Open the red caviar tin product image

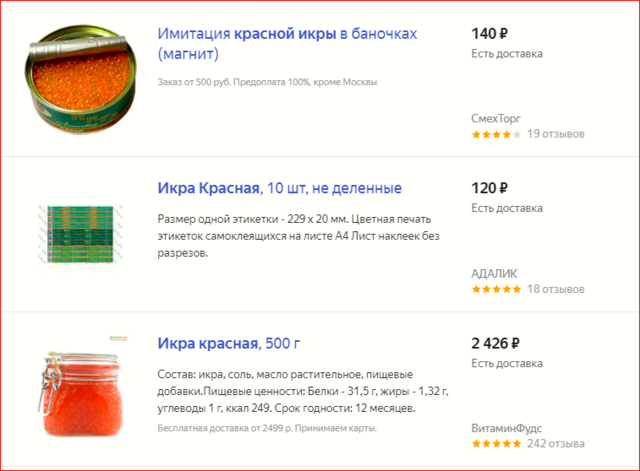pyautogui.click(x=82, y=80)
